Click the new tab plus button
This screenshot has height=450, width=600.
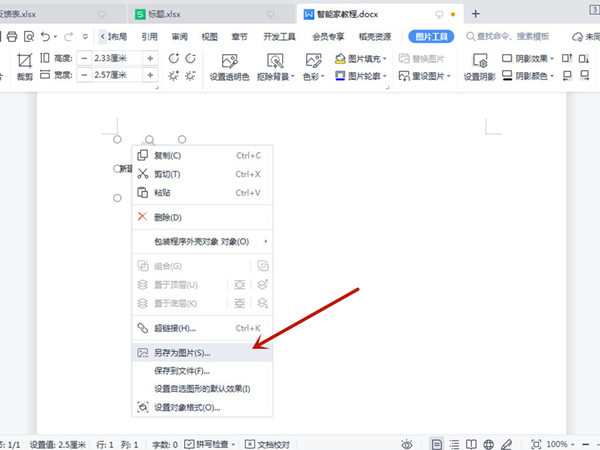click(x=476, y=14)
